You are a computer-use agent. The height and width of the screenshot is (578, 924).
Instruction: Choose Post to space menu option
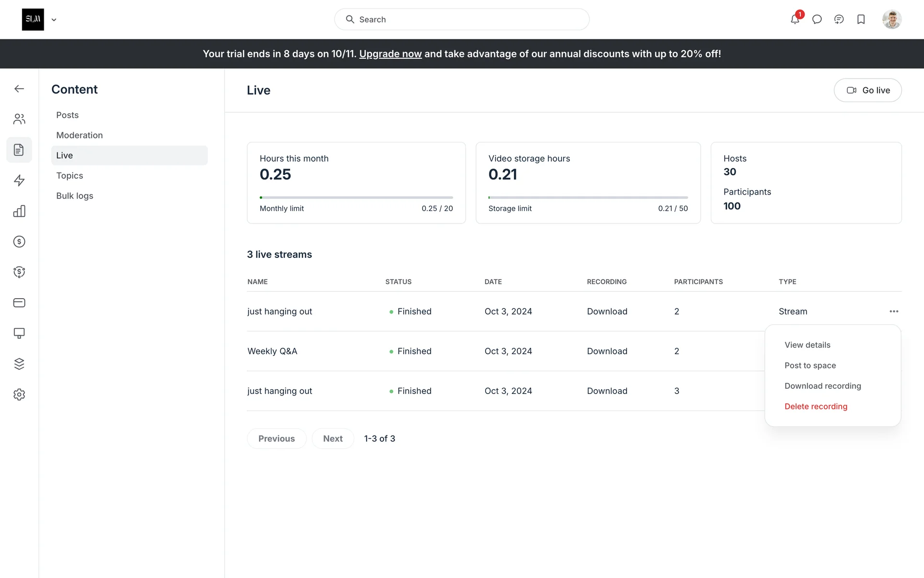[810, 366]
